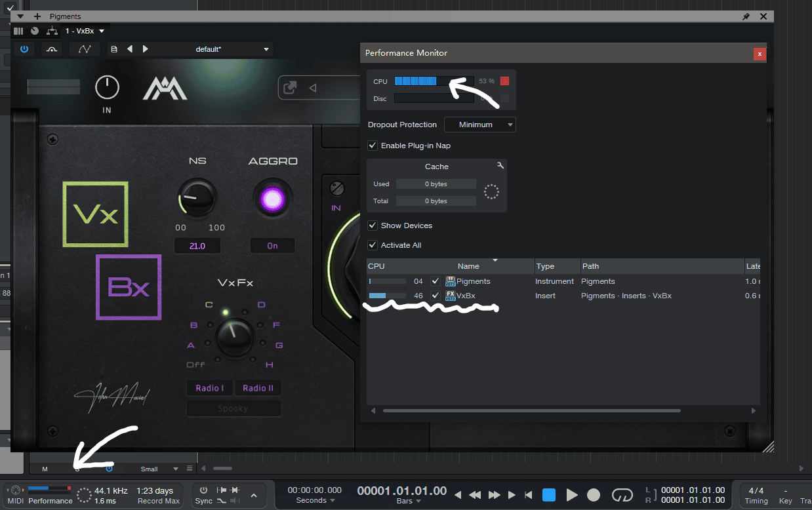Open the Small track size dropdown
The width and height of the screenshot is (812, 510).
[x=159, y=469]
